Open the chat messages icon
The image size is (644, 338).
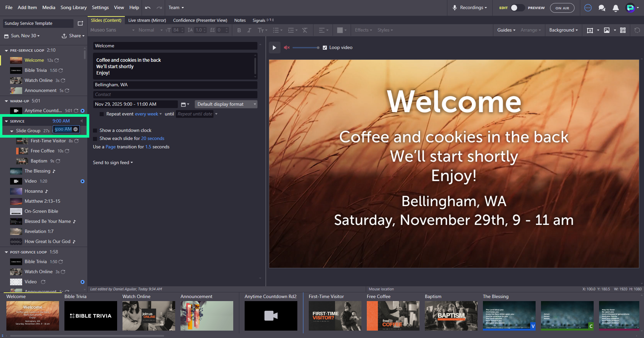coord(602,8)
